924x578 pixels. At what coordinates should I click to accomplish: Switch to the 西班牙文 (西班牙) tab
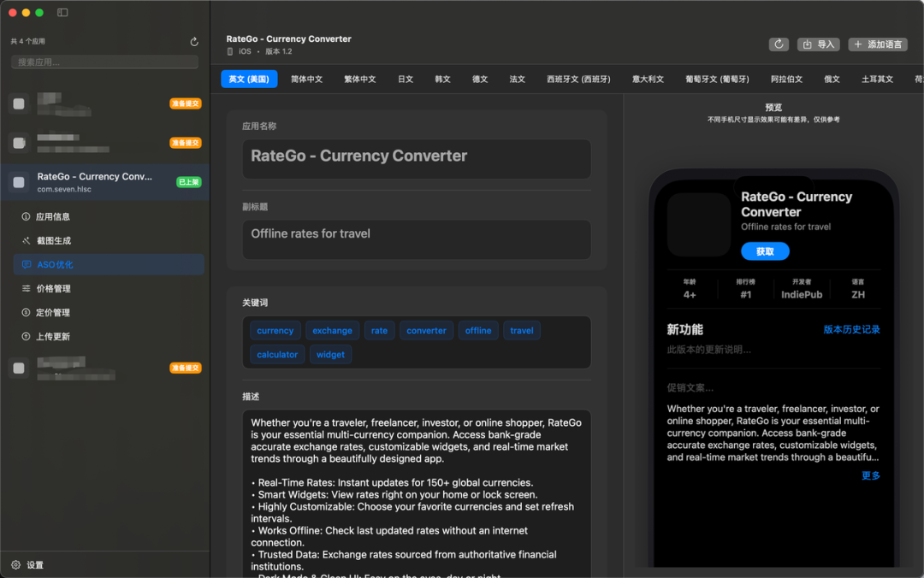[x=578, y=79]
